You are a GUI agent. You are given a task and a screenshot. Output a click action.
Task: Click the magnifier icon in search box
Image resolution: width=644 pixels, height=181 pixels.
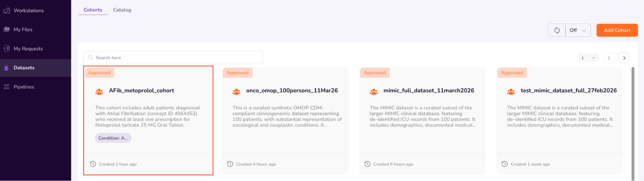coord(91,58)
